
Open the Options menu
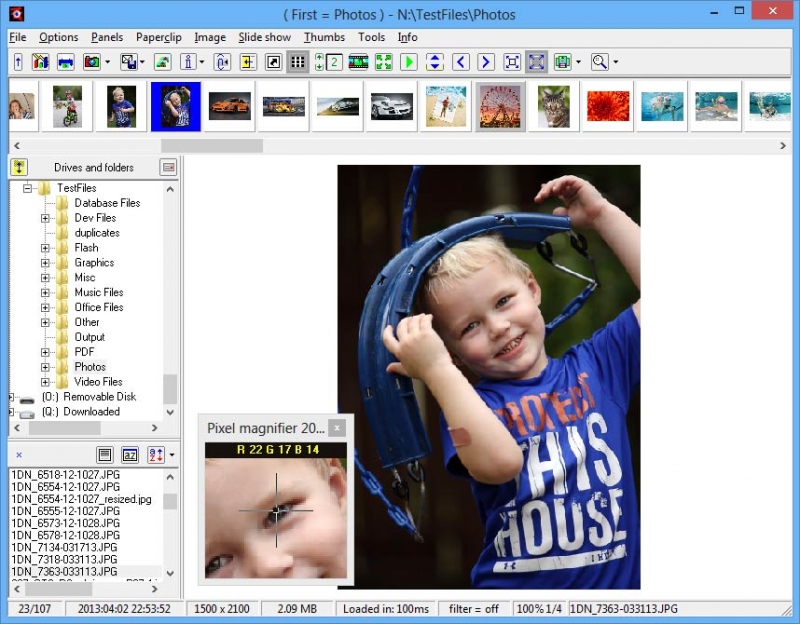coord(59,37)
